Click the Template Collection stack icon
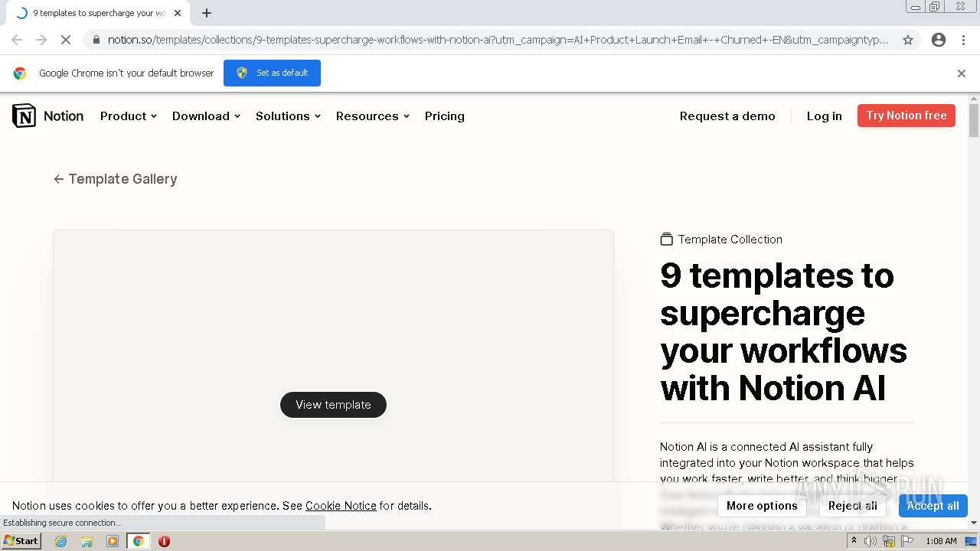 pos(667,240)
